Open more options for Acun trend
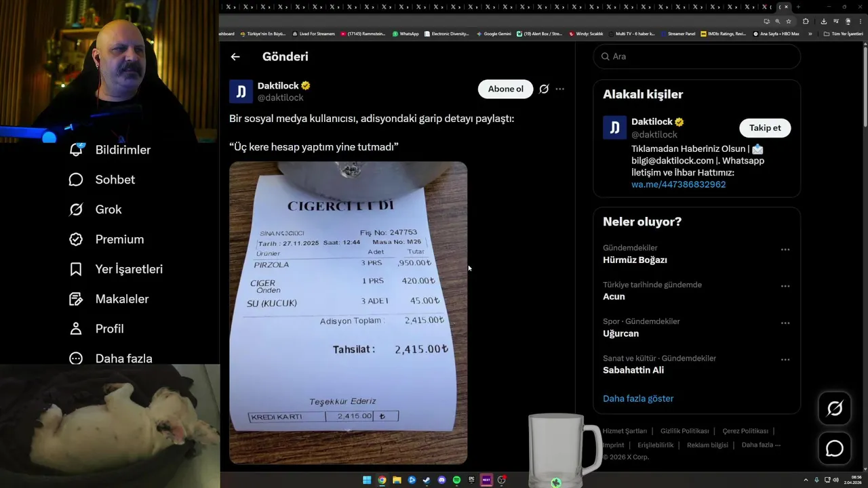This screenshot has height=488, width=868. click(x=785, y=286)
